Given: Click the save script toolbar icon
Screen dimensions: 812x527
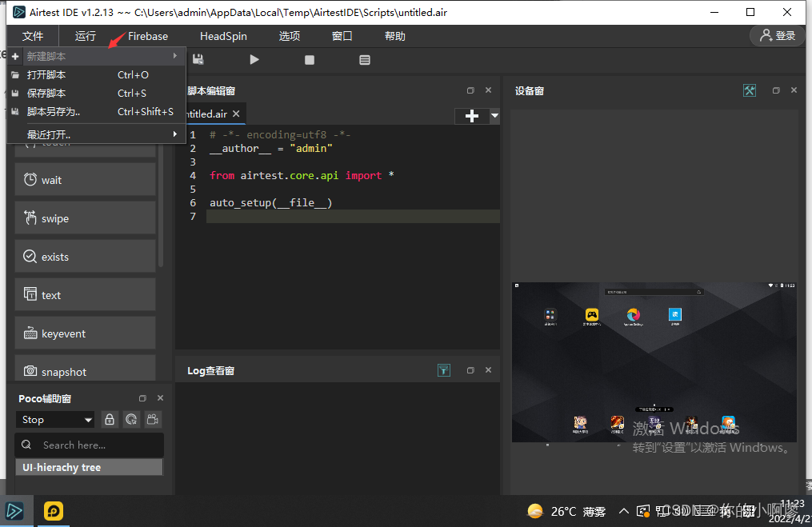Looking at the screenshot, I should (198, 59).
